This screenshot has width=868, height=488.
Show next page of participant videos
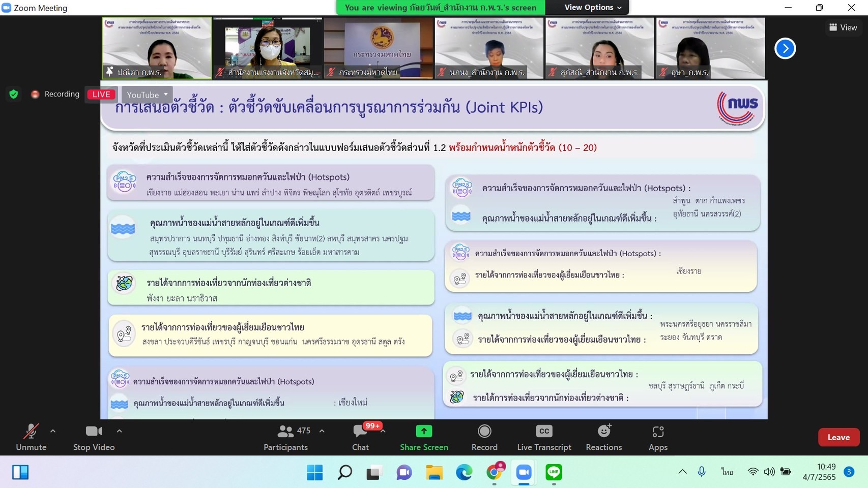(785, 48)
